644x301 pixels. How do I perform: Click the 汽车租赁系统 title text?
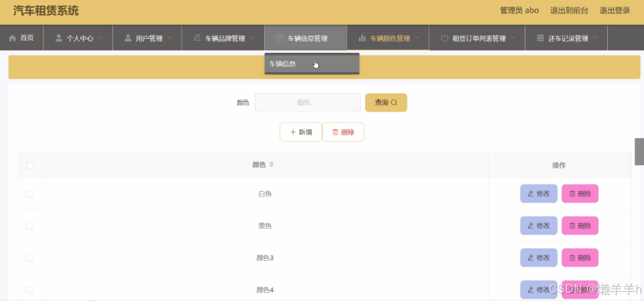coord(45,11)
